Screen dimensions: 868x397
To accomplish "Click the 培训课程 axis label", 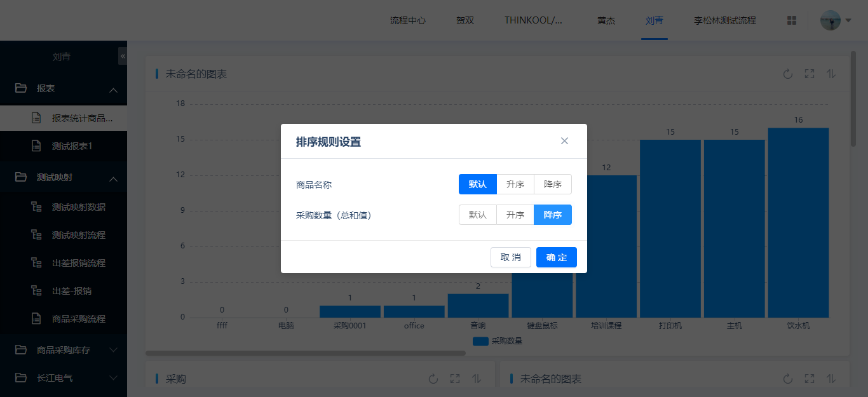I will tap(606, 326).
